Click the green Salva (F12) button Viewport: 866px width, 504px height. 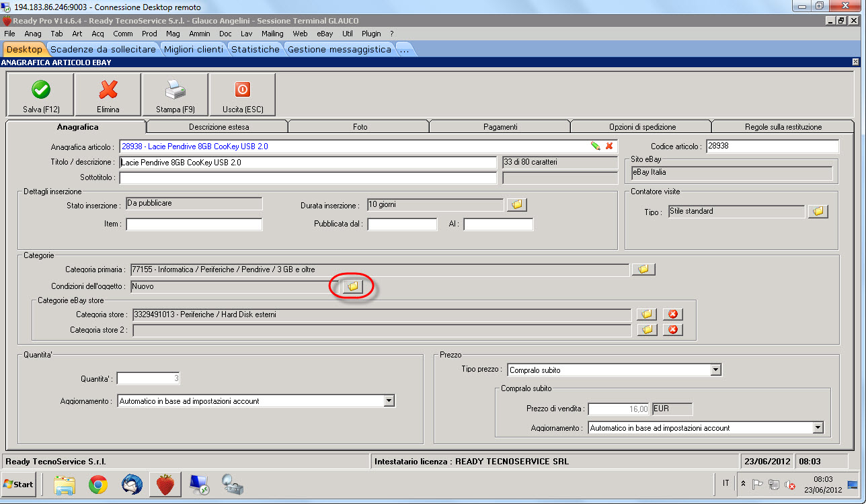[x=40, y=95]
